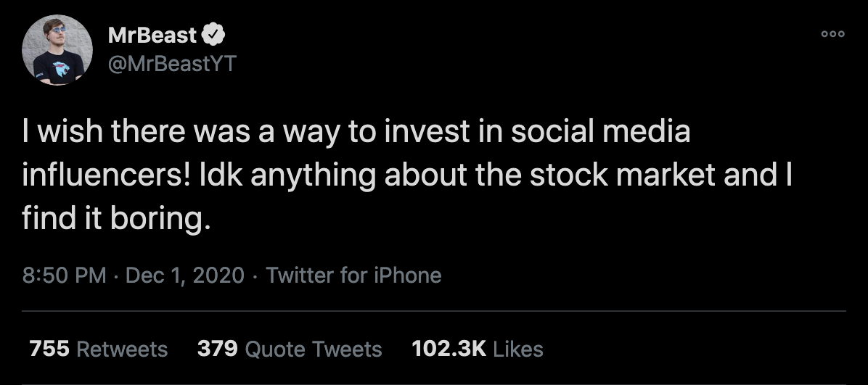Select the Dec 1, 2020 date
This screenshot has height=385, width=868.
tap(185, 276)
